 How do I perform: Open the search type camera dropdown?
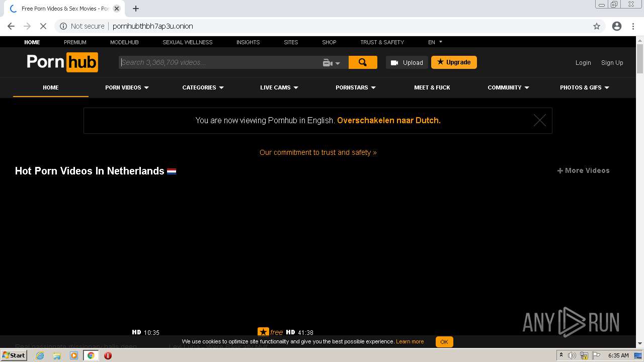pyautogui.click(x=332, y=63)
